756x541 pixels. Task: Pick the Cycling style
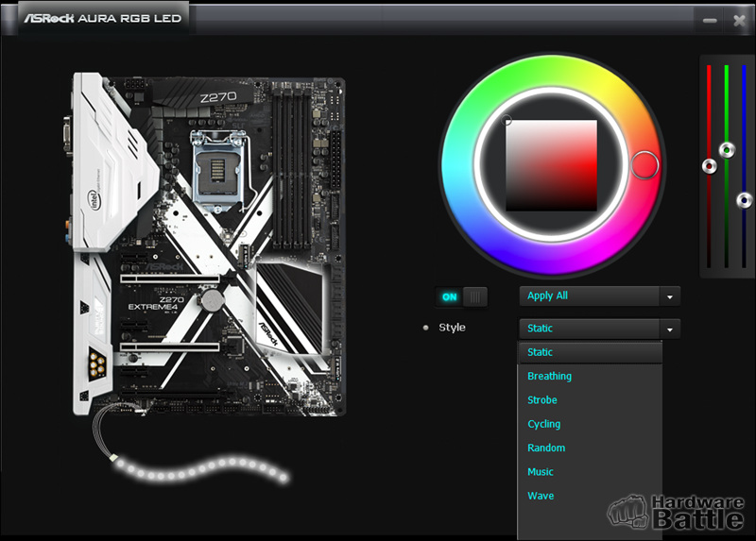[590, 424]
